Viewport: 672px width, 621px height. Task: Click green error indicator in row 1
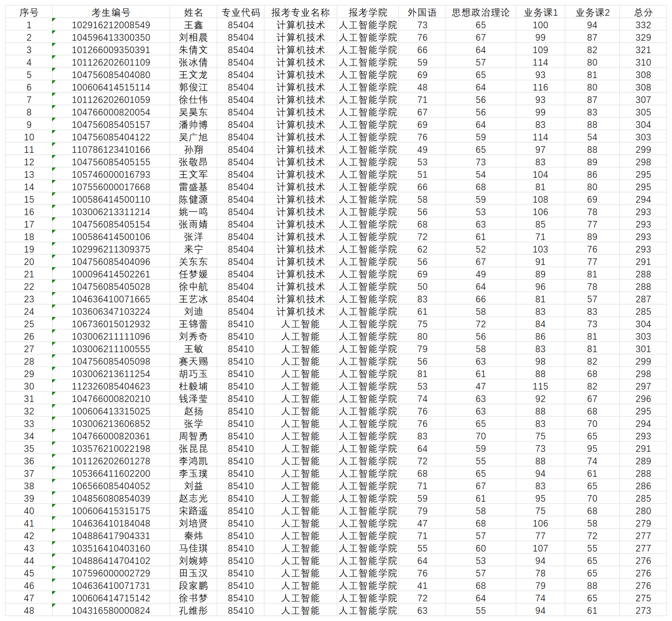click(x=54, y=20)
